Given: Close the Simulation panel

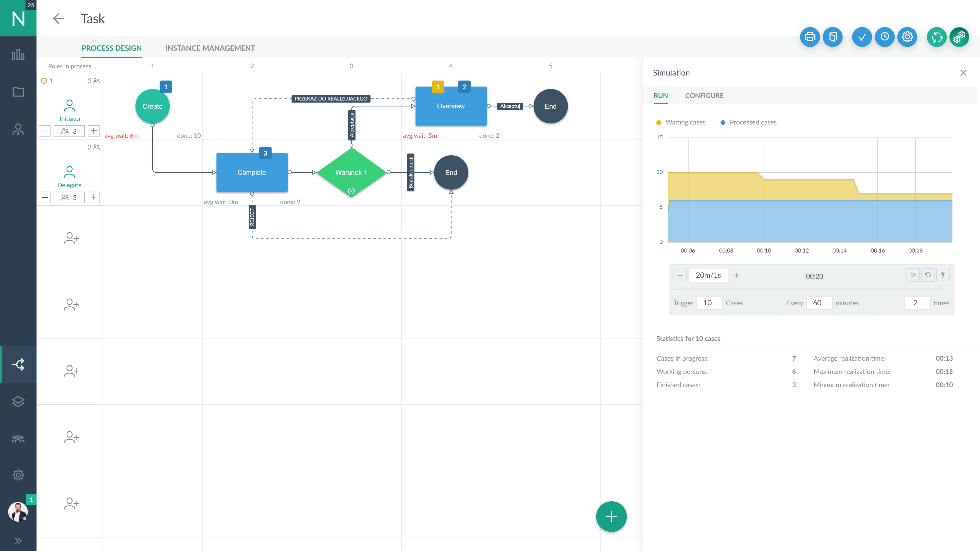Looking at the screenshot, I should tap(963, 73).
